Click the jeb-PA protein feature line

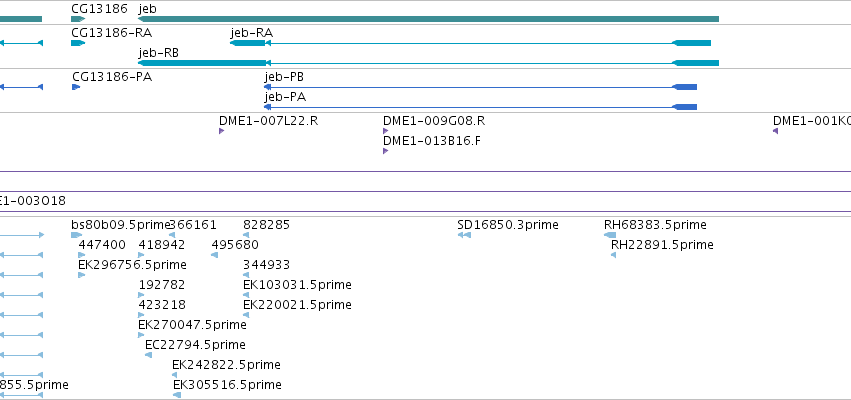click(480, 107)
